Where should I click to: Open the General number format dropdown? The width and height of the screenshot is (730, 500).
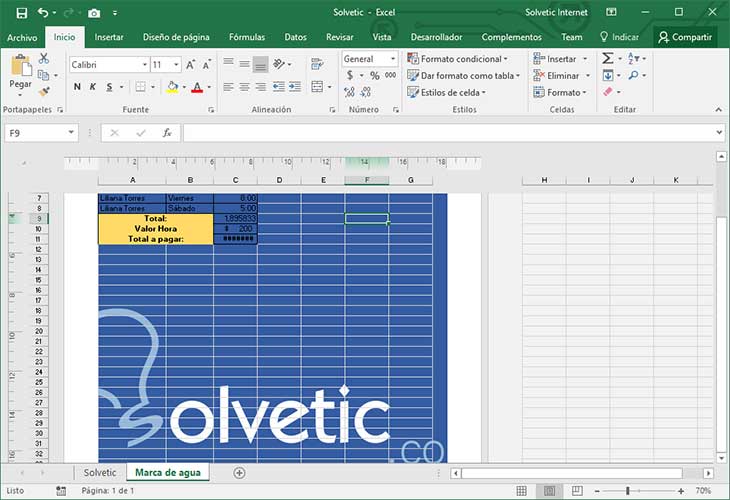(x=393, y=59)
